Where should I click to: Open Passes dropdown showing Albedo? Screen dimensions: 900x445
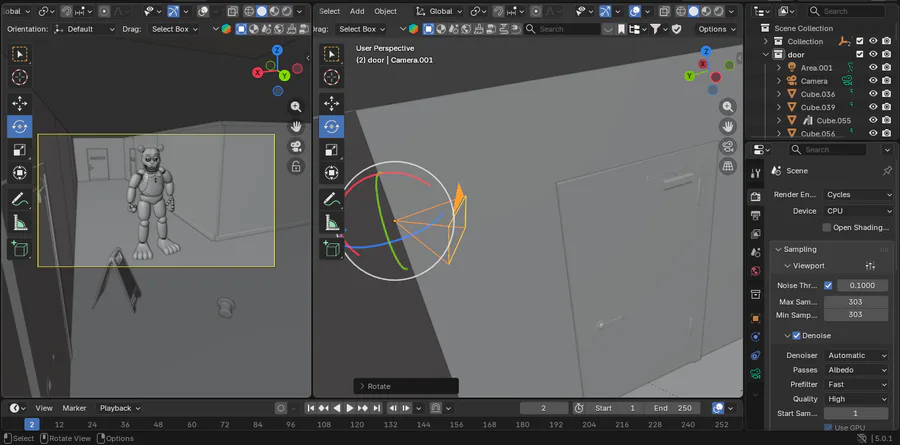tap(856, 370)
